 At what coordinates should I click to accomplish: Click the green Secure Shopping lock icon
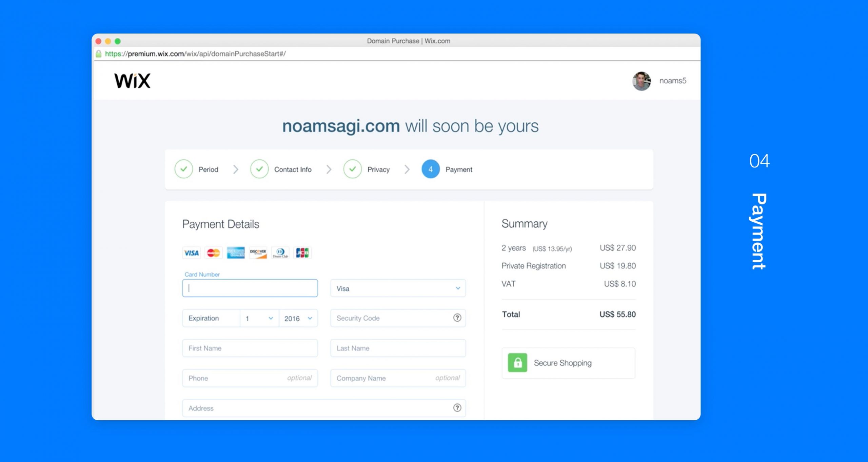point(517,363)
